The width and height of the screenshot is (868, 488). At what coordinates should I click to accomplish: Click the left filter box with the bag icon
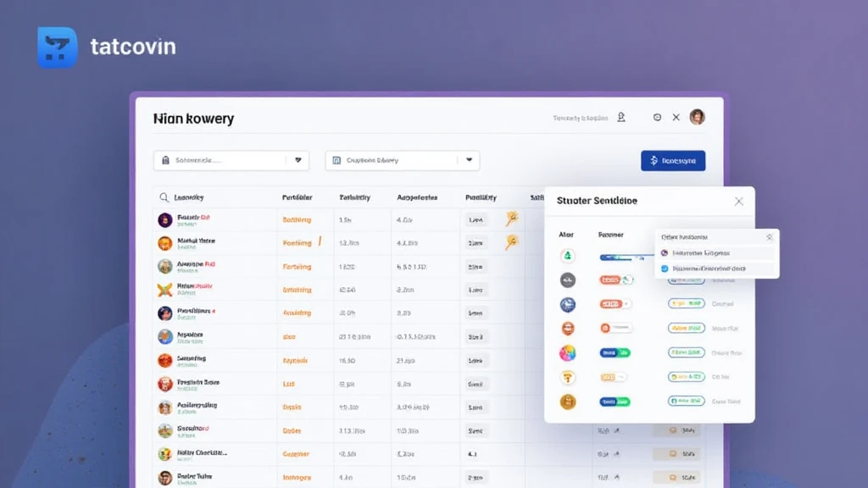[x=231, y=160]
